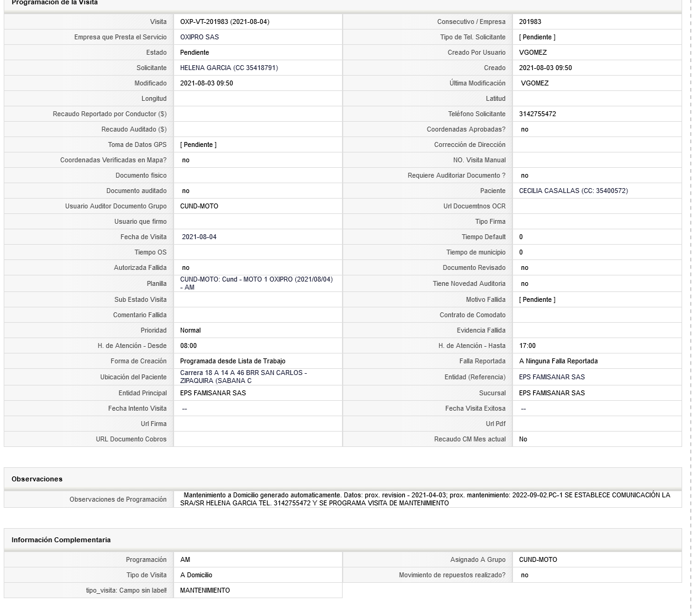Select Usuario Auditor Documento Grupo value CUND-MOTO
This screenshot has width=700, height=616.
click(199, 206)
